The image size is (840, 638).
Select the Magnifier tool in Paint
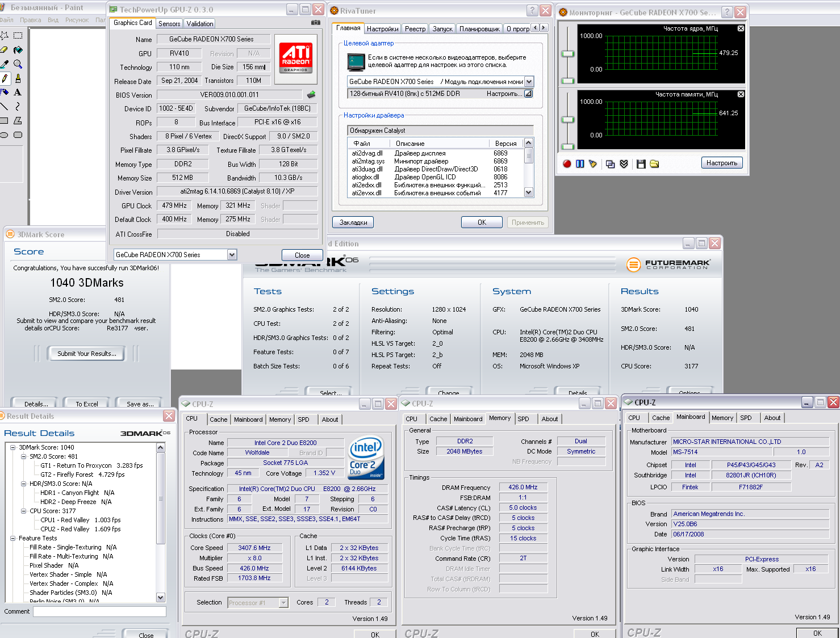point(18,64)
